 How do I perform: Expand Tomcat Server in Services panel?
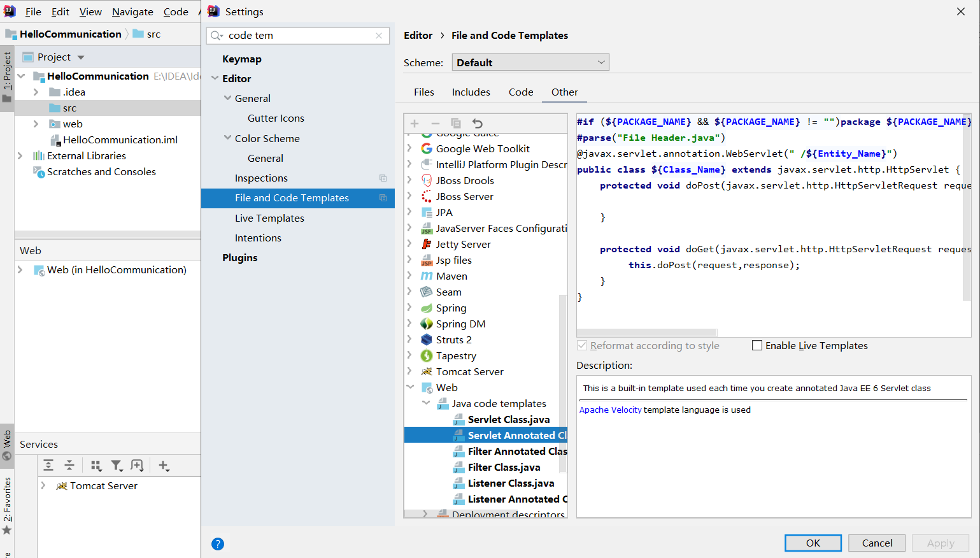coord(43,485)
